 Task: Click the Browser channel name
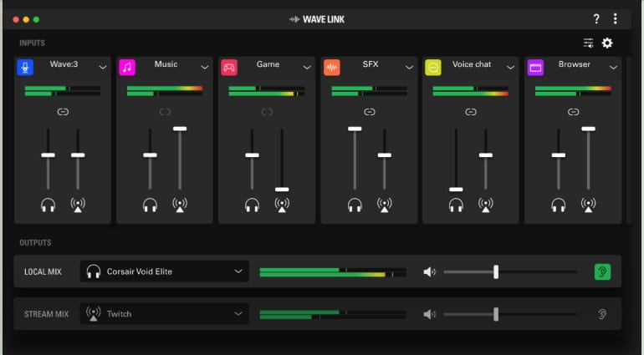pyautogui.click(x=575, y=64)
